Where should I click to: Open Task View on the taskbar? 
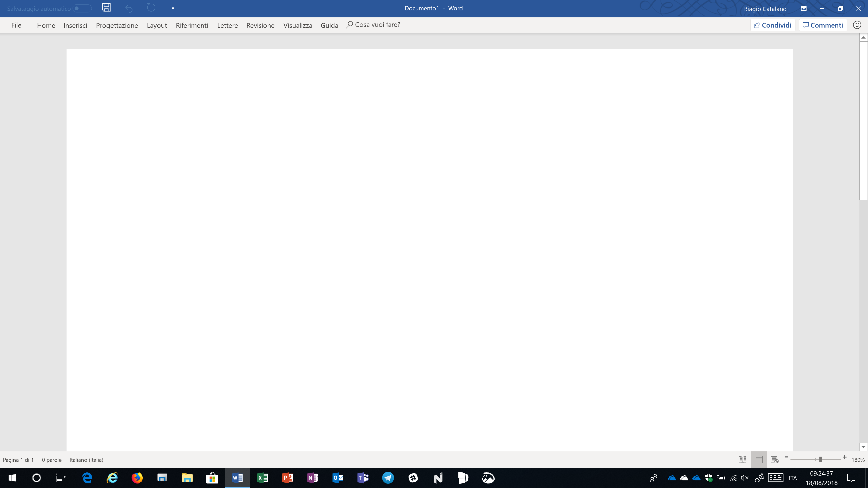point(61,478)
